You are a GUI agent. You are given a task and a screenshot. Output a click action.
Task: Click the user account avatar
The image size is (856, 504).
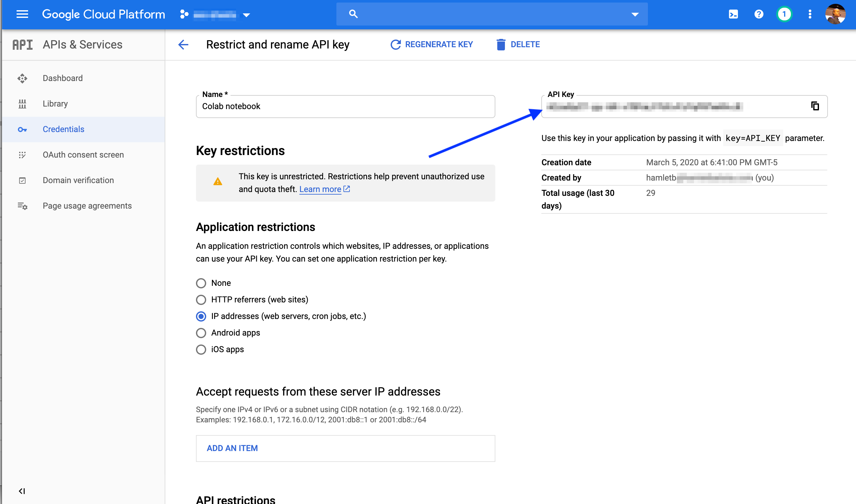(835, 14)
